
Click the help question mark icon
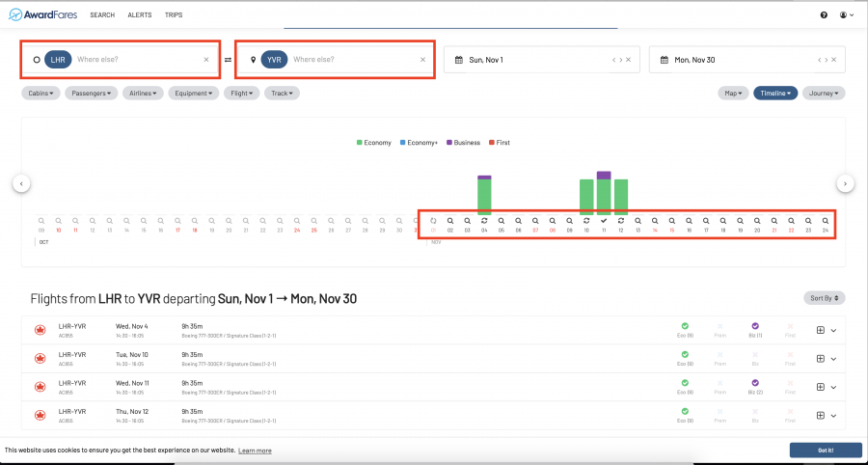pyautogui.click(x=824, y=15)
